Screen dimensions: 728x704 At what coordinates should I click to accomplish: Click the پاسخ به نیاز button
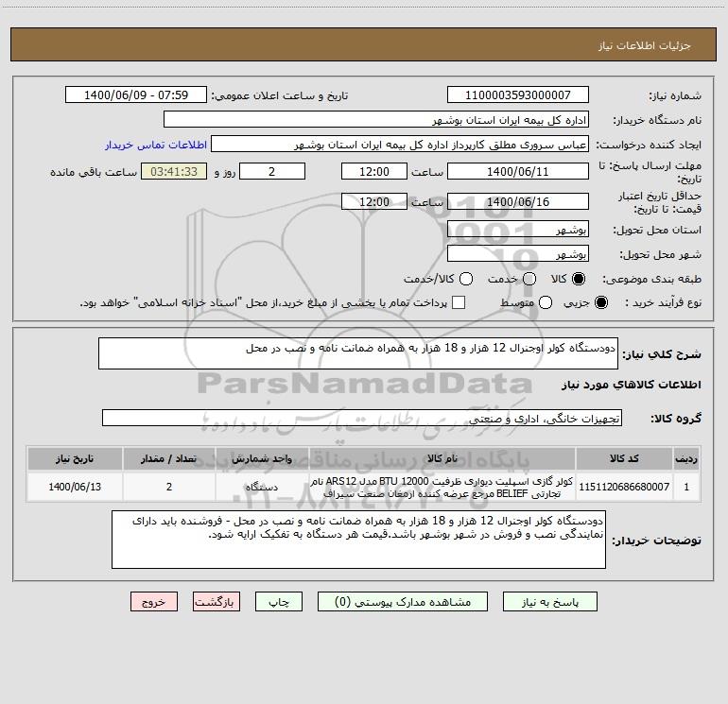(550, 602)
